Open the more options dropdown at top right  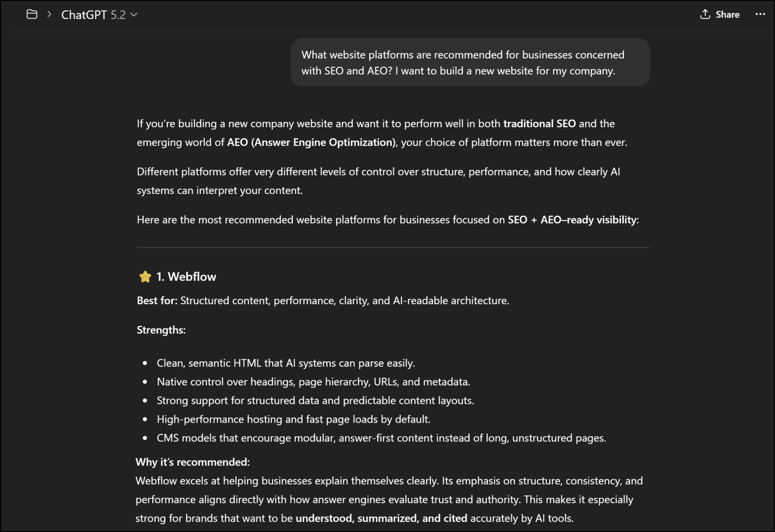[760, 14]
